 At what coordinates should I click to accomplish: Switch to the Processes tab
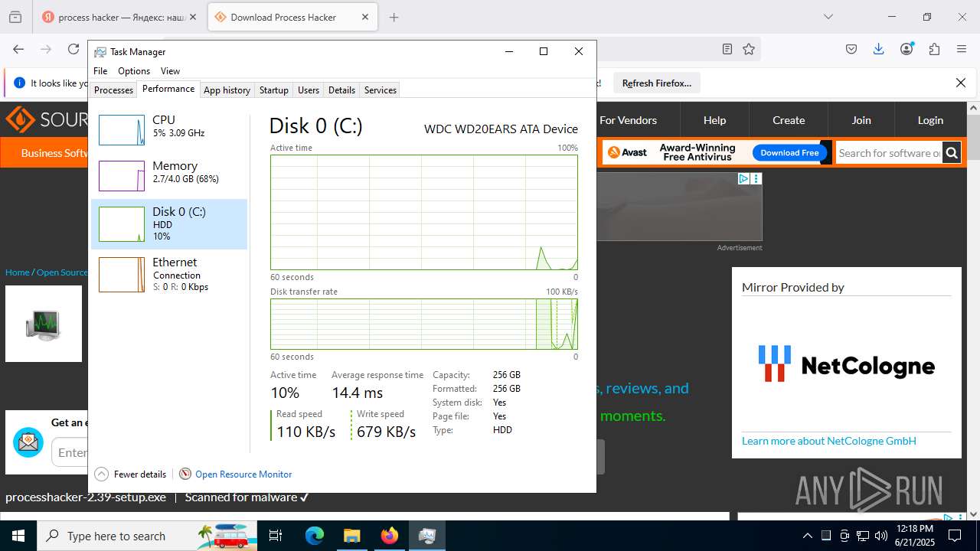click(x=114, y=90)
